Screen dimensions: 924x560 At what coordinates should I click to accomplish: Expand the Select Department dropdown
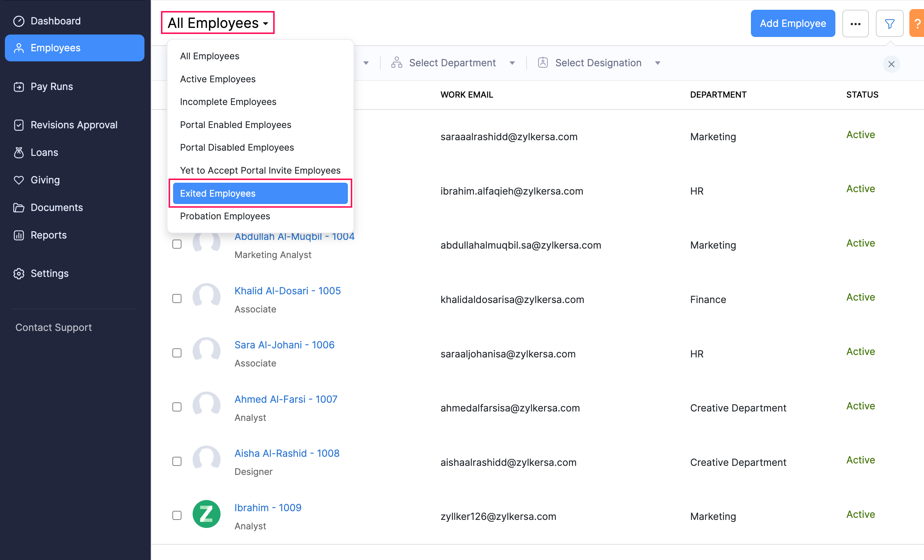click(452, 63)
